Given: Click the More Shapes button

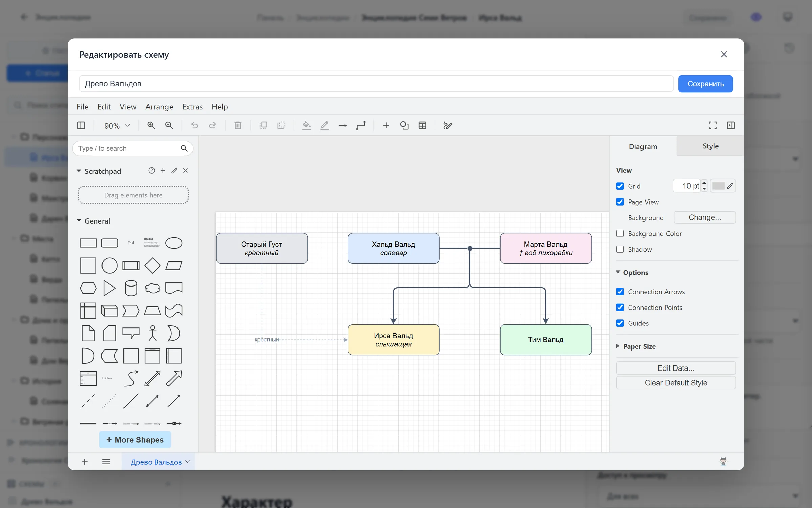Looking at the screenshot, I should [135, 440].
